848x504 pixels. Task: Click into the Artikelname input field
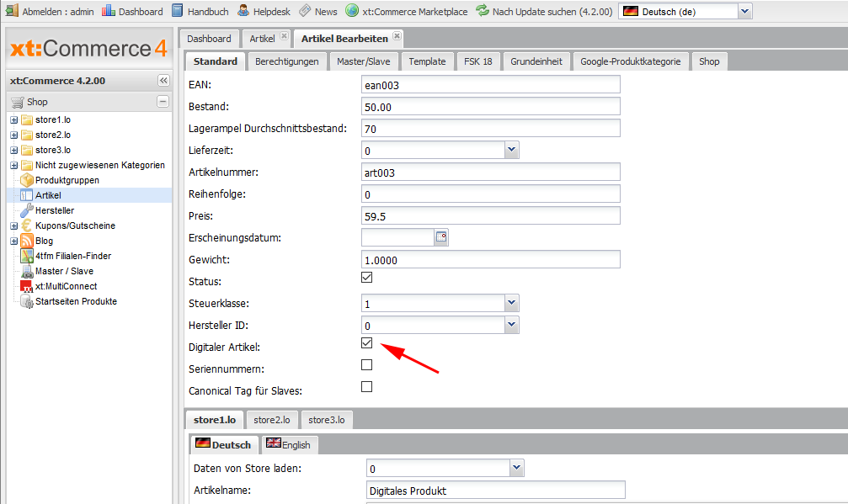496,491
